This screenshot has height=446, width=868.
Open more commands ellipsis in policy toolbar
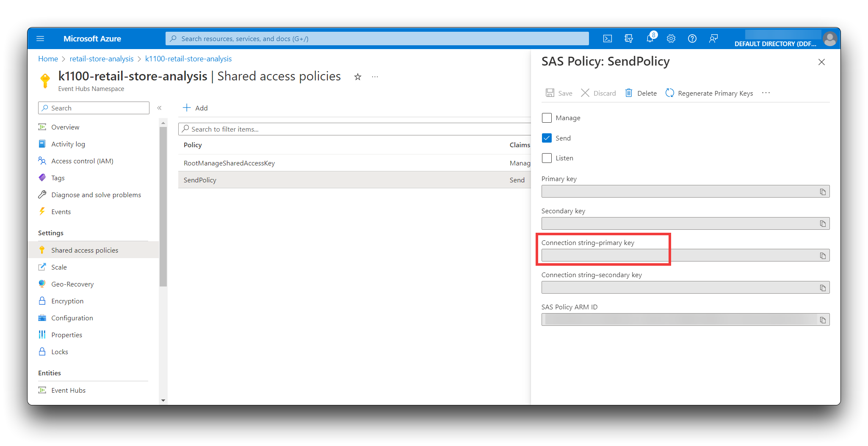766,93
